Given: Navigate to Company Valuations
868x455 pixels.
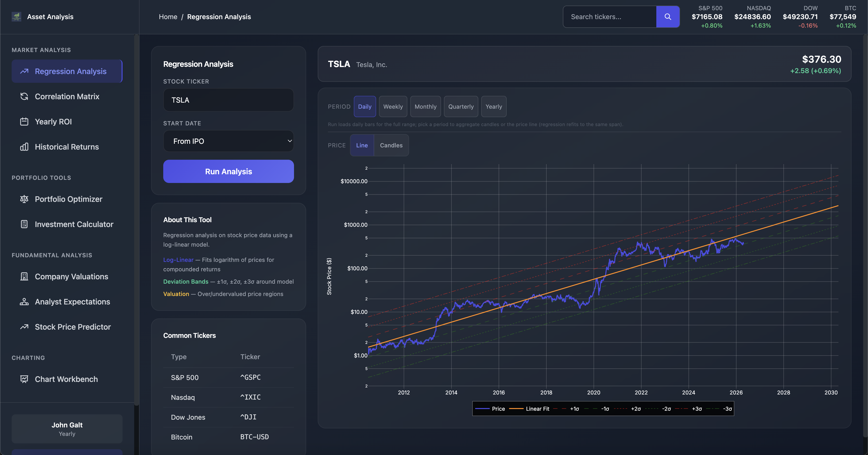Looking at the screenshot, I should click(67, 276).
